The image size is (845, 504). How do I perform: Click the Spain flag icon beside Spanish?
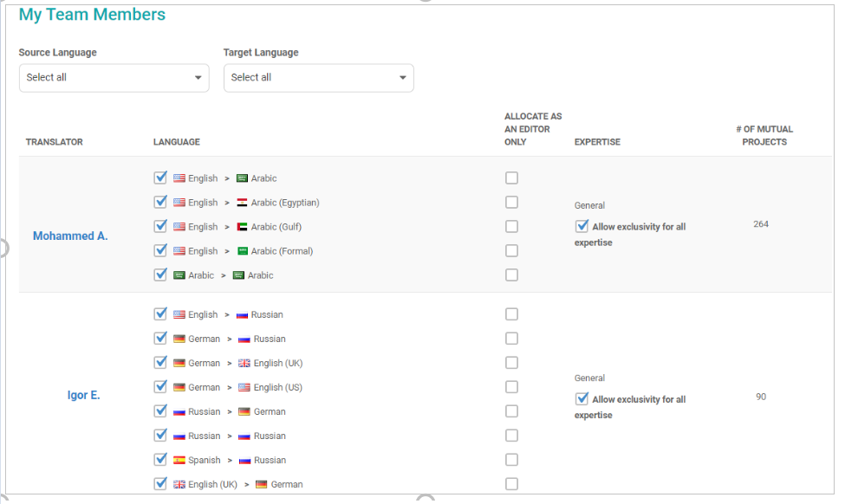pos(179,460)
